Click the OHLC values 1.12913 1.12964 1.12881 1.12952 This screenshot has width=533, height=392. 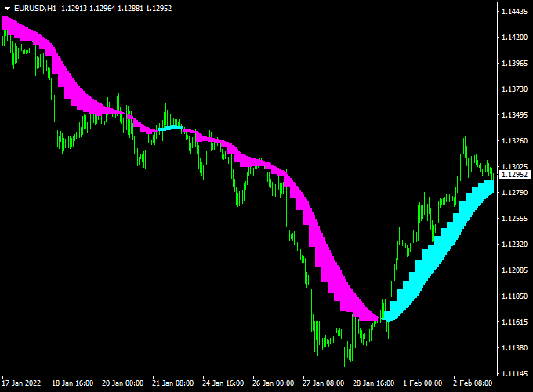coord(116,9)
